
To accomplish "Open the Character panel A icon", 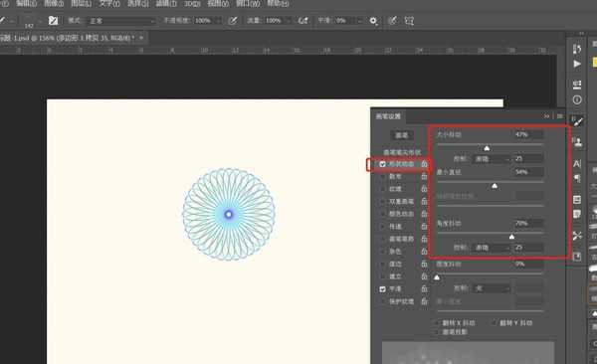I will tap(577, 164).
